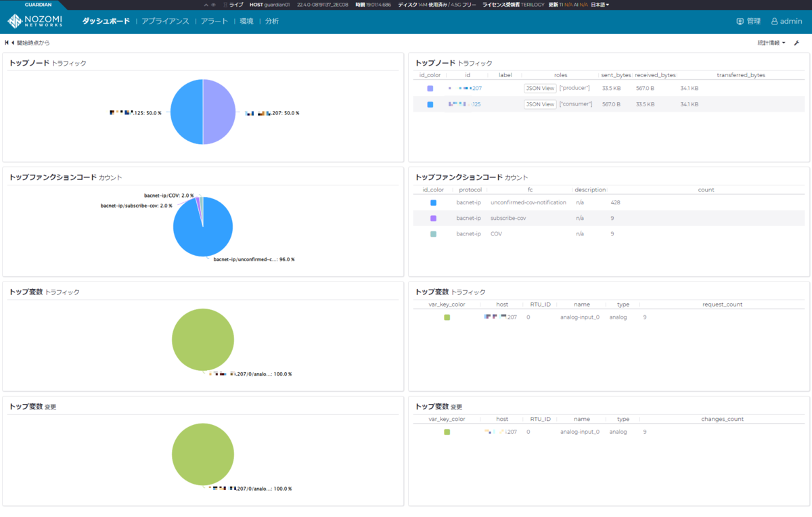812x517 pixels.
Task: Click the protocol column header
Action: pyautogui.click(x=470, y=189)
